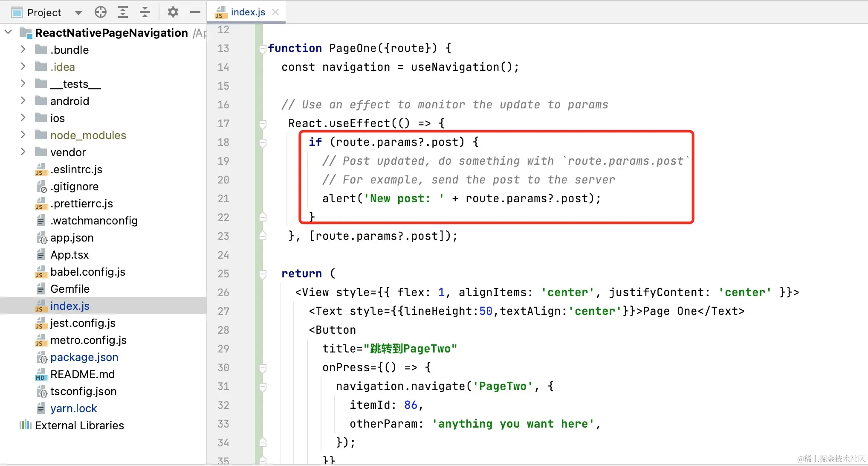The width and height of the screenshot is (868, 466).
Task: Click the yarn.lock file icon
Action: pyautogui.click(x=41, y=409)
